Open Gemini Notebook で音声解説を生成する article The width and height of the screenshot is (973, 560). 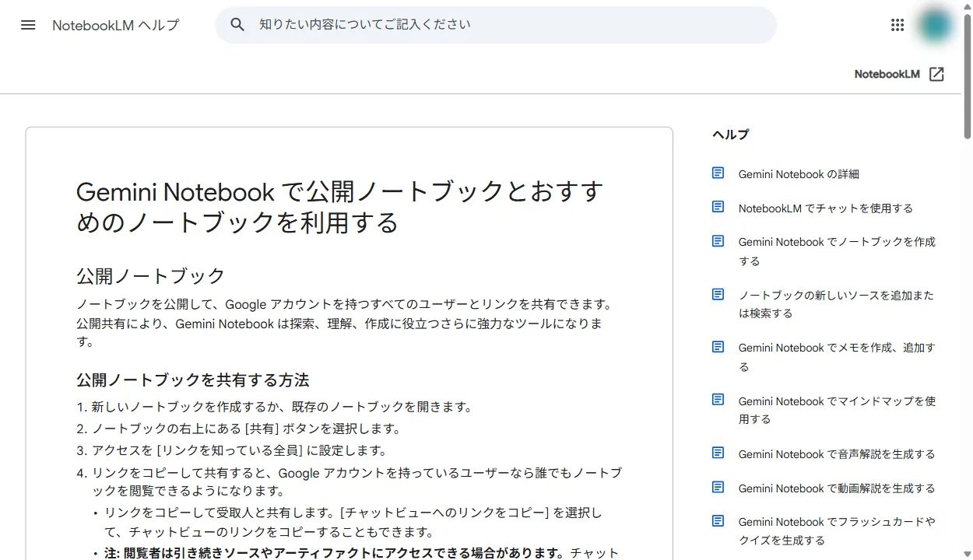(837, 454)
